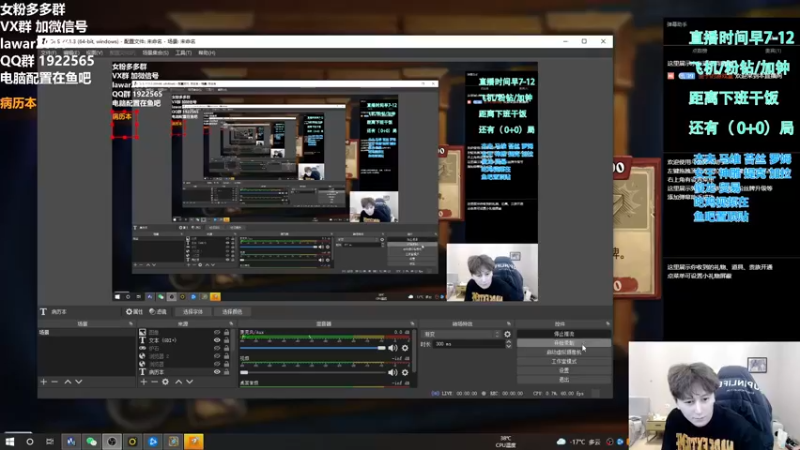800x450 pixels.
Task: Remove the selected scene with the minus icon
Action: (x=55, y=382)
